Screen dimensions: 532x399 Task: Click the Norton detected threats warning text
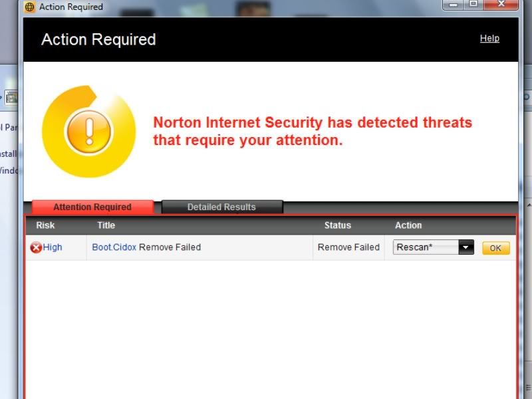click(x=313, y=131)
